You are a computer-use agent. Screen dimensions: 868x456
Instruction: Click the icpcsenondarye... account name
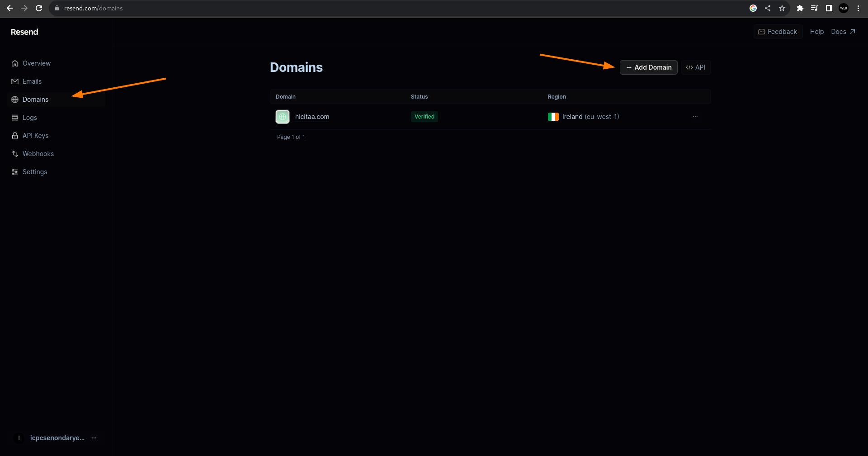(57, 438)
